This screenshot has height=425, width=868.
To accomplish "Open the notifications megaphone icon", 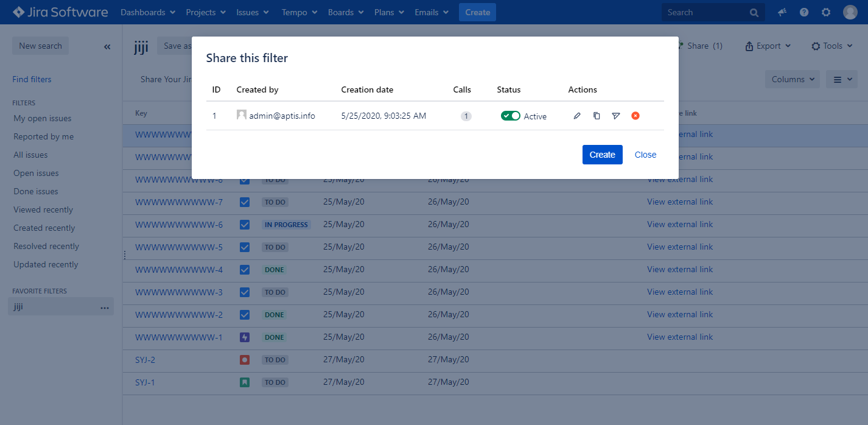I will point(782,12).
